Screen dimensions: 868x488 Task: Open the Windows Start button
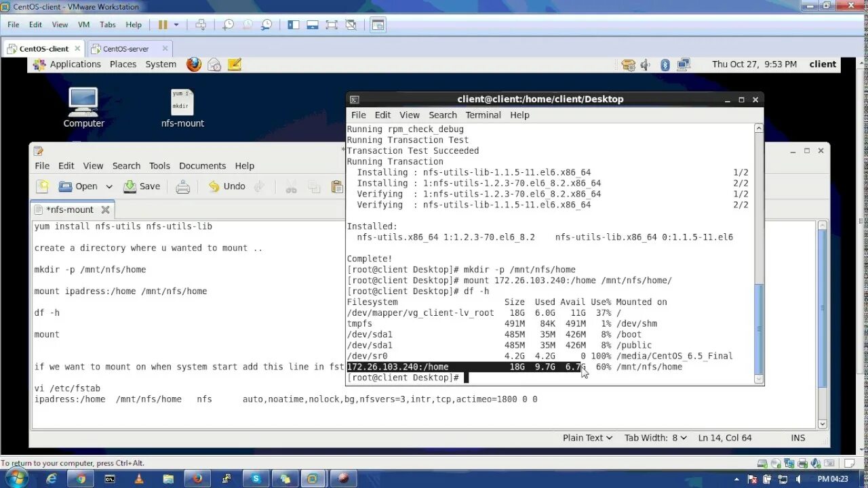coord(15,479)
